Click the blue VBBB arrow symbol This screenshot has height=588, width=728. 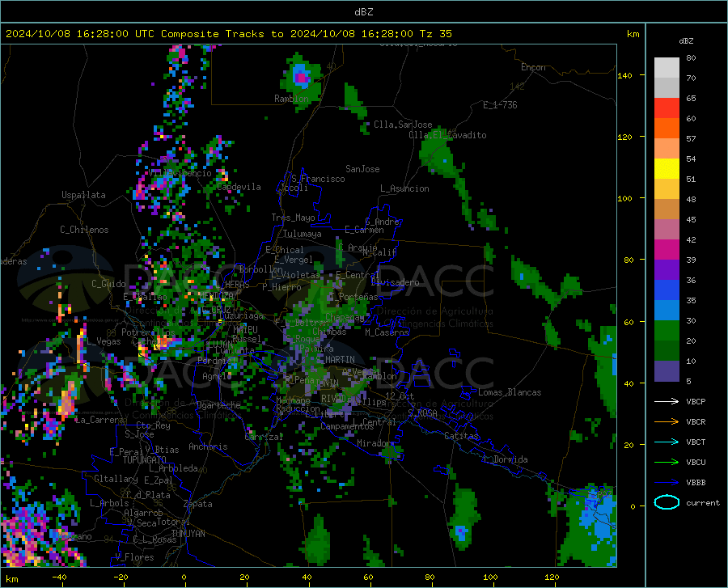click(x=667, y=482)
